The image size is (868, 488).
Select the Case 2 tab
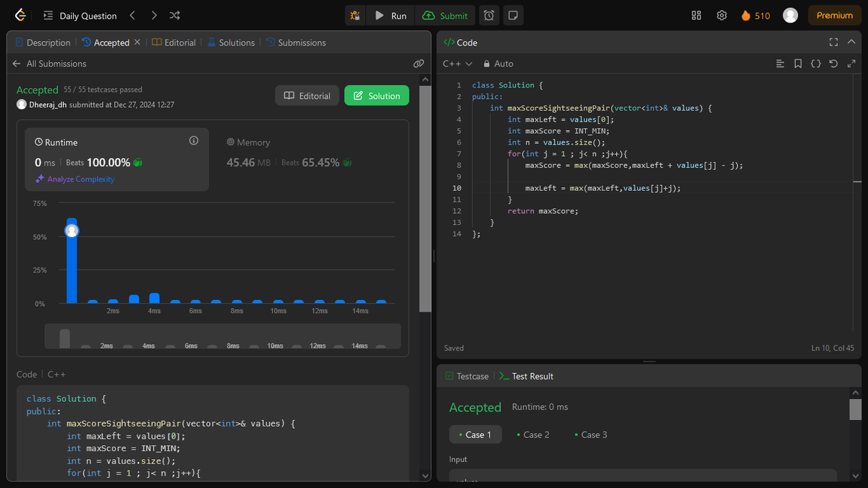(x=532, y=435)
